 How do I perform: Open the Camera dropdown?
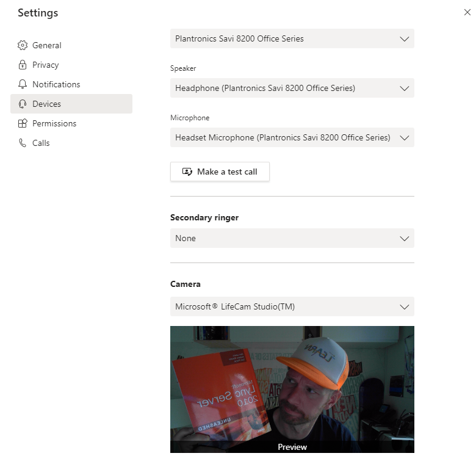[292, 306]
